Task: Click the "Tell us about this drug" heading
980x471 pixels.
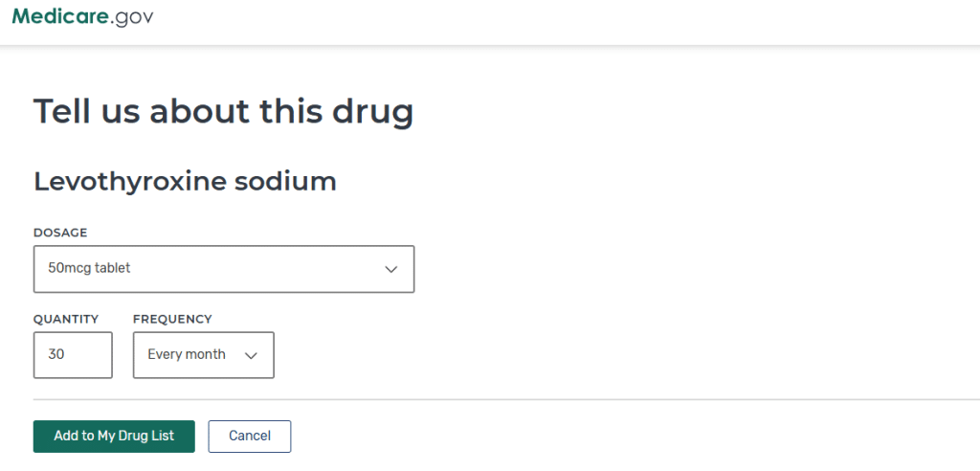Action: click(x=223, y=112)
